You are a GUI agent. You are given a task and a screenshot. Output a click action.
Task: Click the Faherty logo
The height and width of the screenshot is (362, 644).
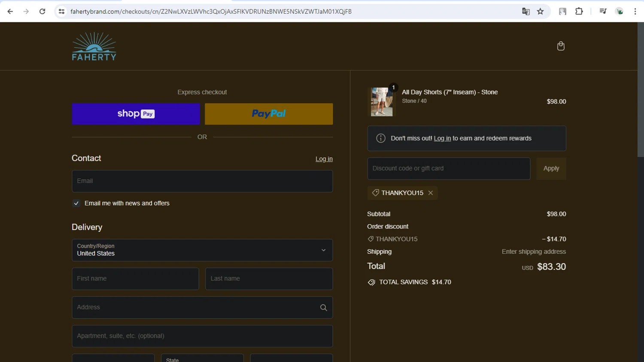click(94, 46)
